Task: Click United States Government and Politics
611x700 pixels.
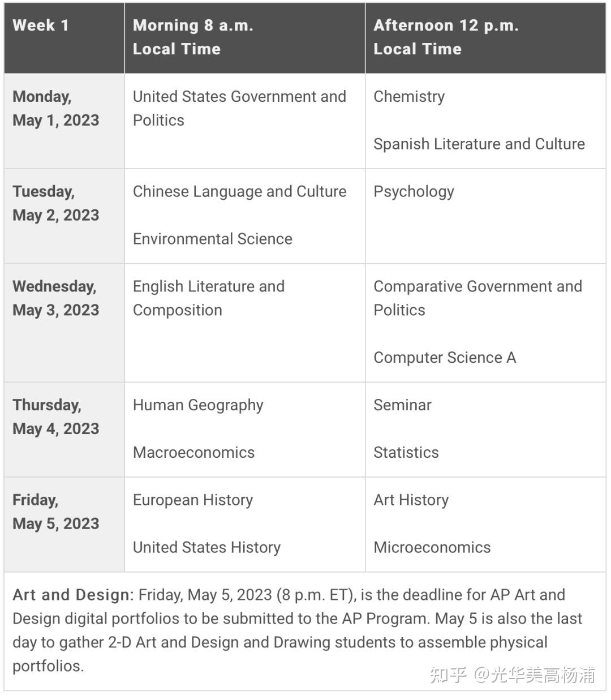Action: click(239, 108)
